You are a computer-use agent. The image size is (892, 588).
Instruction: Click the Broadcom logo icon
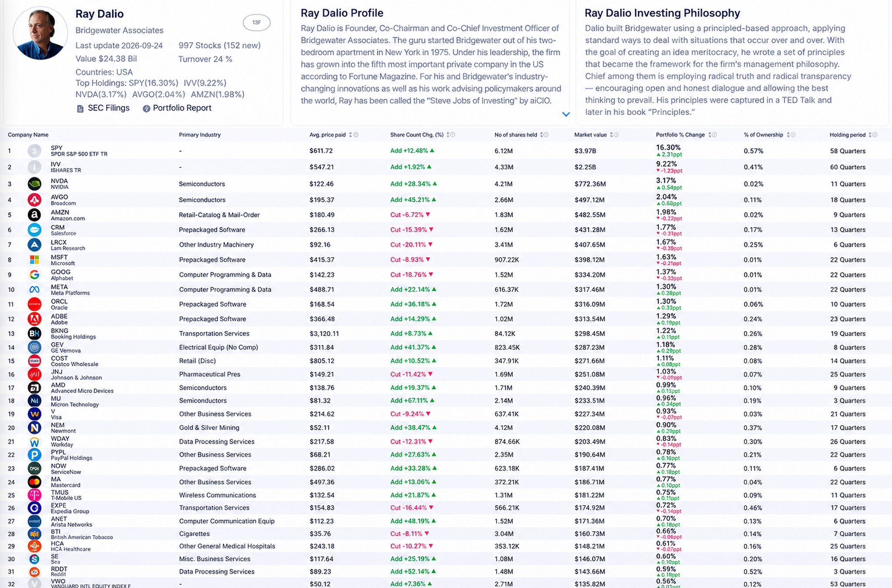tap(34, 200)
